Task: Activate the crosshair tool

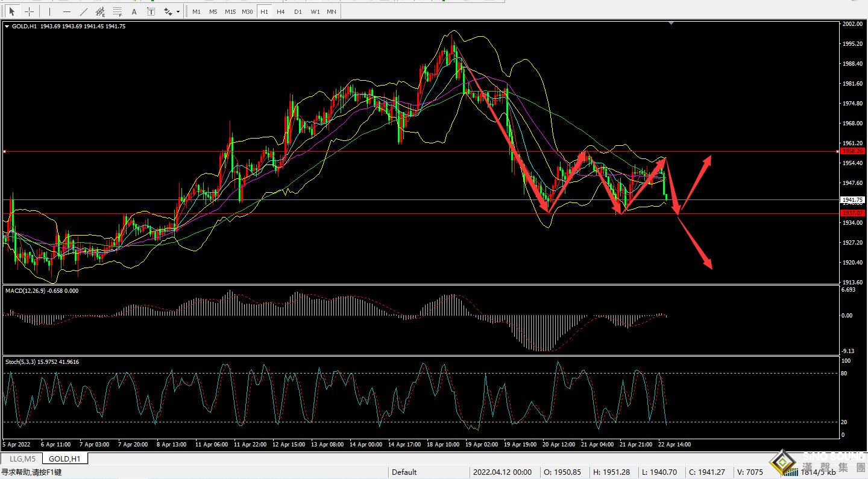Action: click(x=29, y=11)
